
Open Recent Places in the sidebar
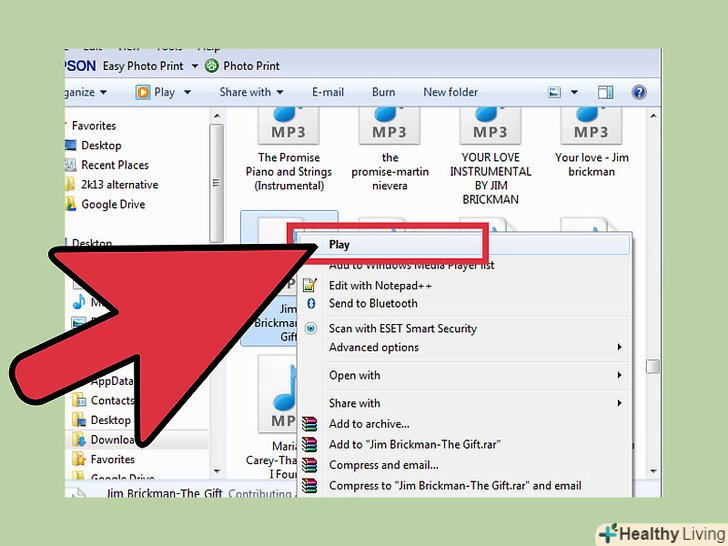pyautogui.click(x=115, y=165)
